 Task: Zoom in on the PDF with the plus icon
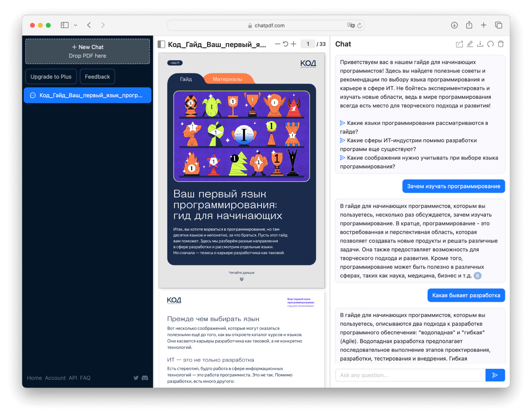[x=294, y=44]
